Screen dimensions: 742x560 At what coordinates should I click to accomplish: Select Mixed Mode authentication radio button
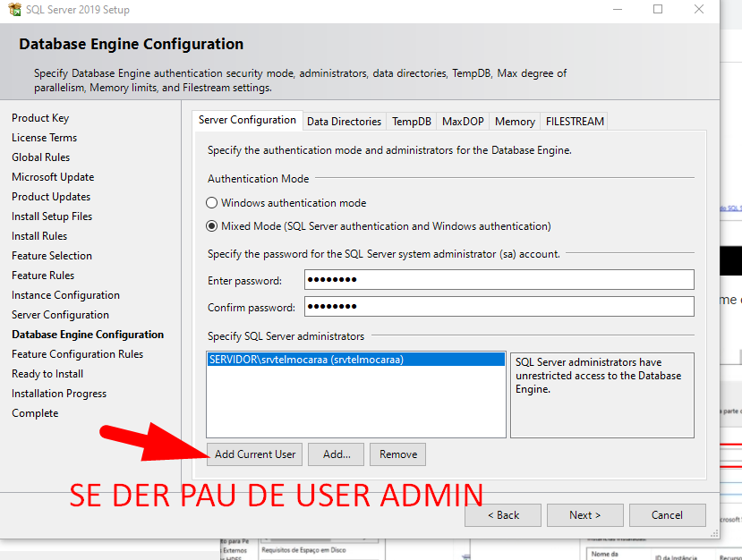tap(212, 226)
